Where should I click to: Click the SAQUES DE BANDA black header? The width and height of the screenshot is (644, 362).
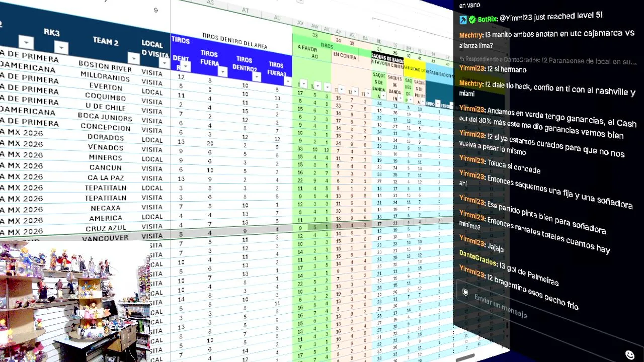coord(387,58)
